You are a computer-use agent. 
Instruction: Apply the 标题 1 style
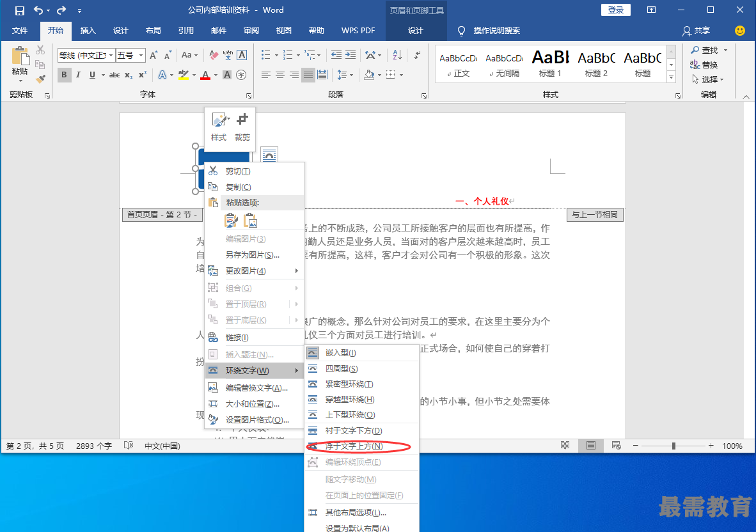[x=550, y=63]
